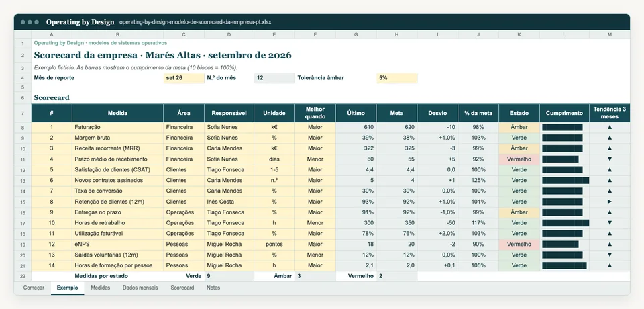The image size is (644, 309).
Task: Click the Medida column header cell
Action: [x=117, y=113]
